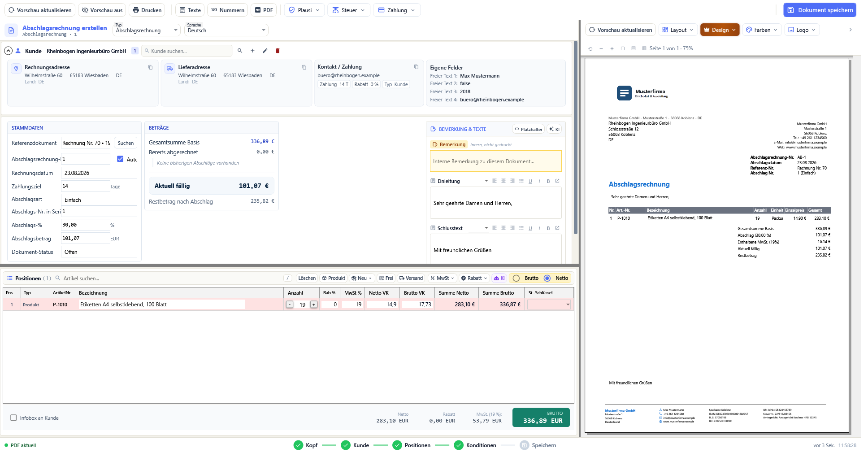Open Schlusstext in the external editor
This screenshot has height=470, width=868.
557,228
